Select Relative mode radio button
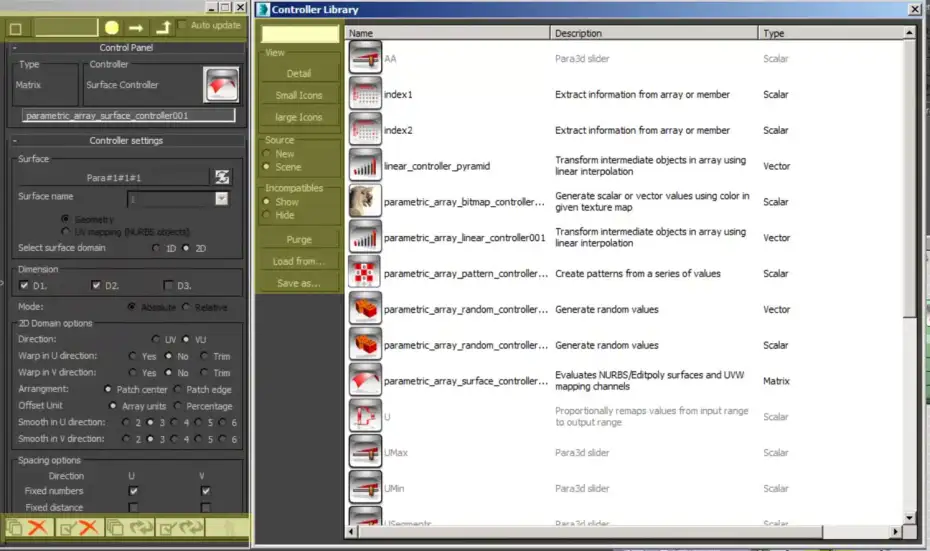 186,307
